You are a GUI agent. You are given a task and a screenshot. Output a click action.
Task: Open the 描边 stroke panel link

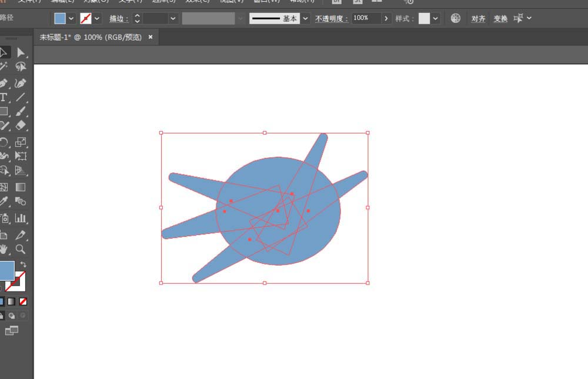tap(119, 18)
